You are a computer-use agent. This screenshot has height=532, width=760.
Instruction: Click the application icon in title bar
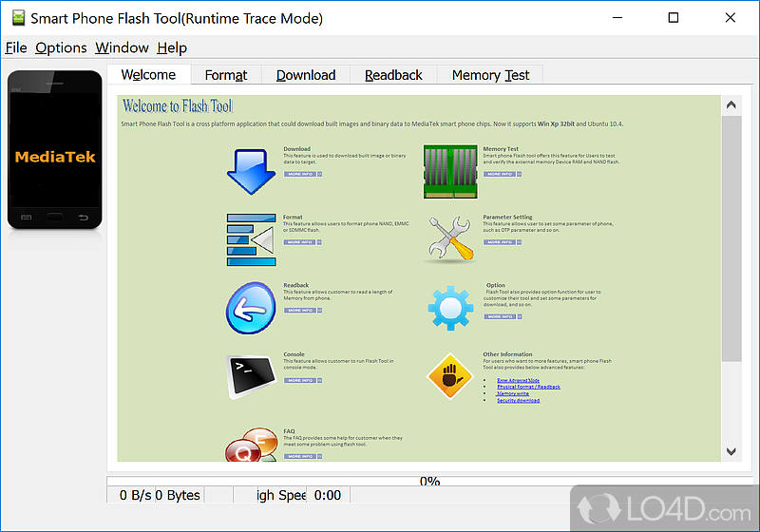[18, 18]
